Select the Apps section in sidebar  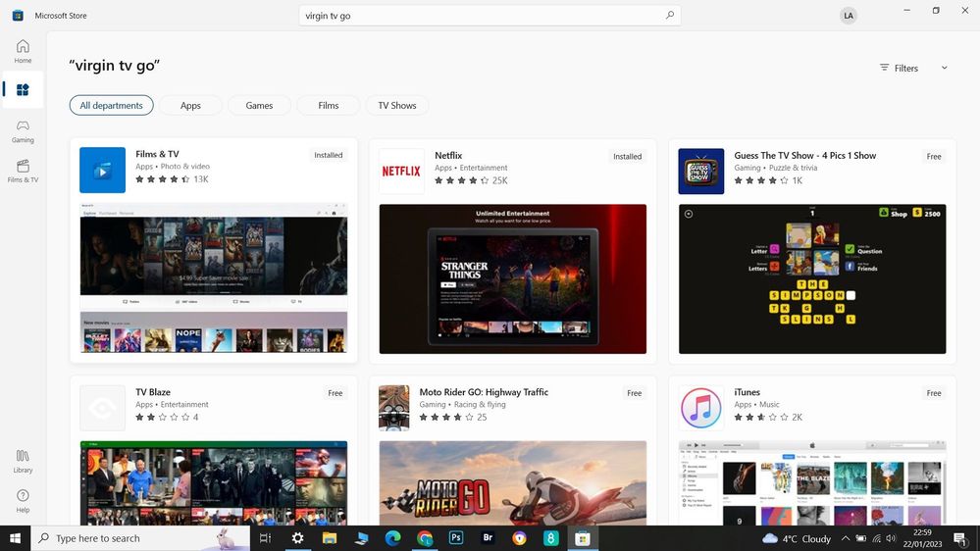[x=23, y=90]
